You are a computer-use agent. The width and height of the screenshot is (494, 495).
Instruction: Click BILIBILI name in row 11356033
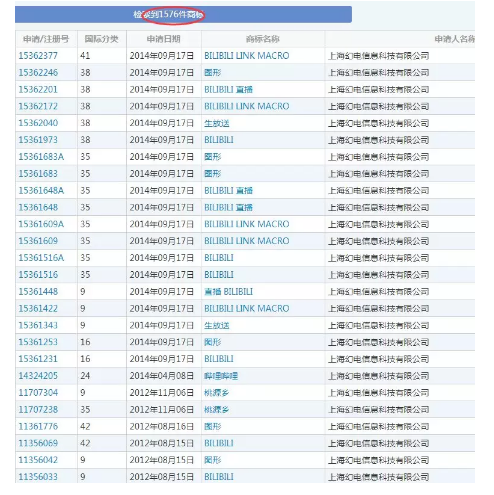click(x=219, y=477)
